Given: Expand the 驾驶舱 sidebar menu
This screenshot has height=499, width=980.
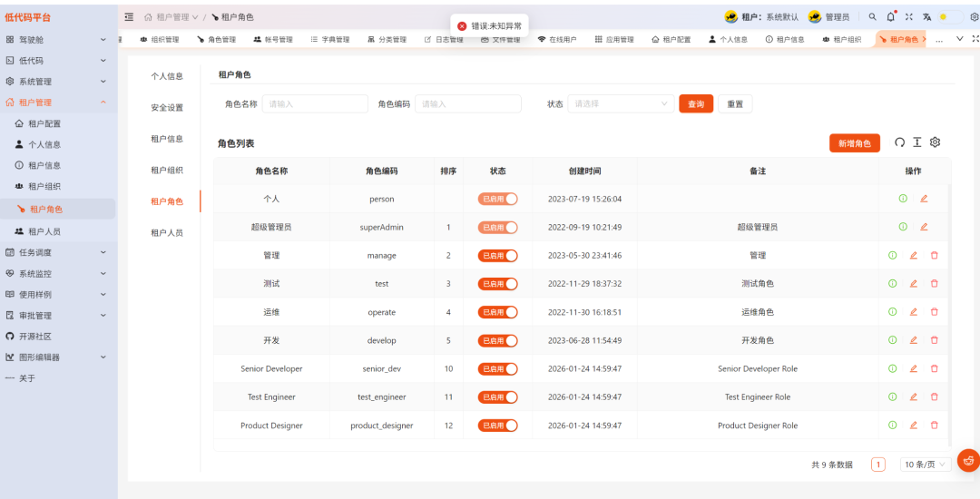Looking at the screenshot, I should [57, 39].
